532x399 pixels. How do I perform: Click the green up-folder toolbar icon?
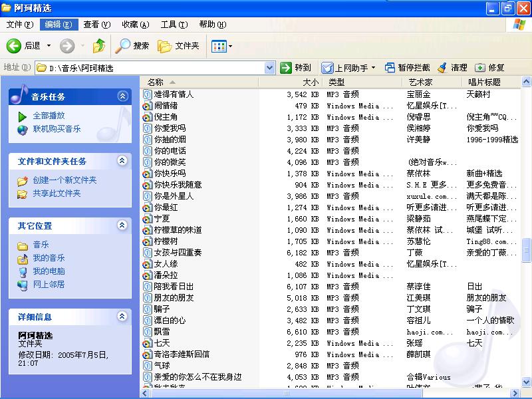pyautogui.click(x=98, y=46)
